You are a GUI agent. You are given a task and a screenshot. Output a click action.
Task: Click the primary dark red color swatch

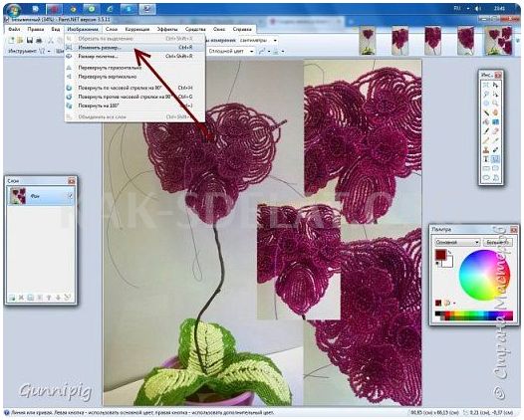440,255
